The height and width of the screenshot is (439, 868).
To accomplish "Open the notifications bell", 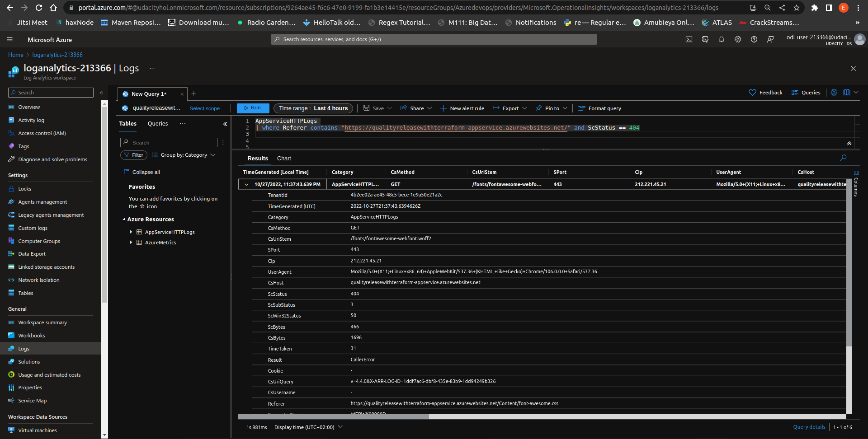I will pyautogui.click(x=722, y=40).
